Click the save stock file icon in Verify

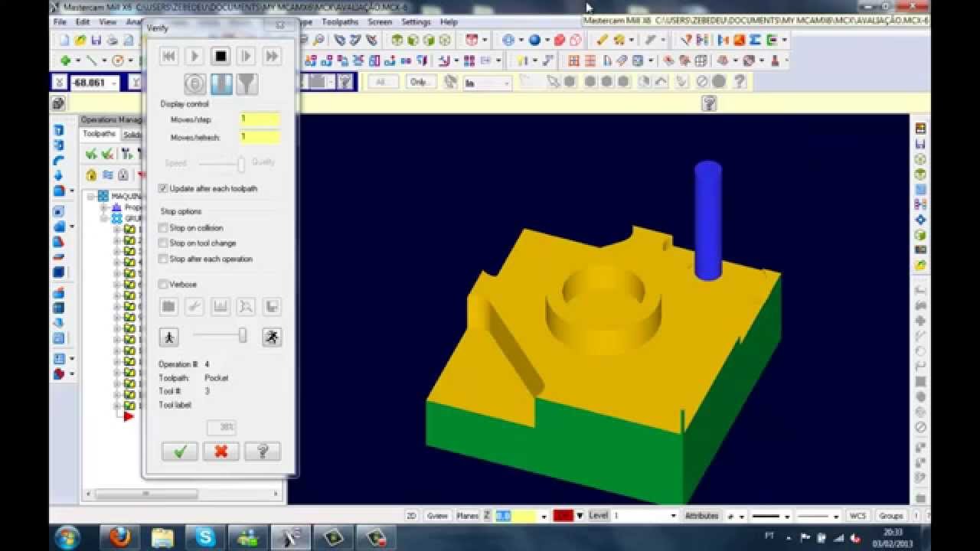tap(272, 307)
